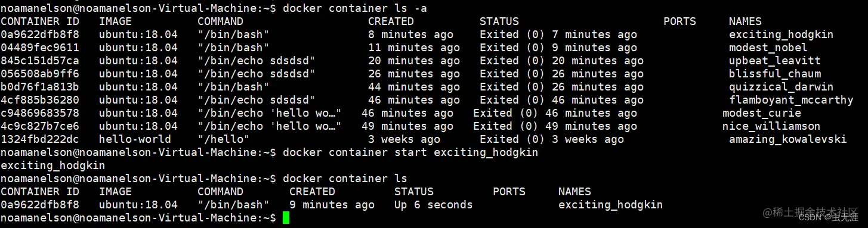Click the 'Up 6 seconds' status text
The height and width of the screenshot is (228, 868).
433,205
